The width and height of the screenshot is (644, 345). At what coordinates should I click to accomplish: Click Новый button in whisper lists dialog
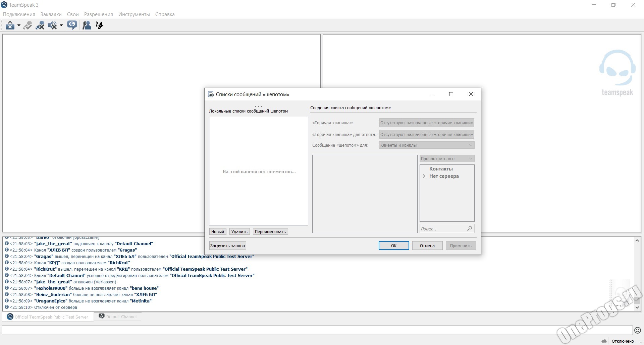218,231
